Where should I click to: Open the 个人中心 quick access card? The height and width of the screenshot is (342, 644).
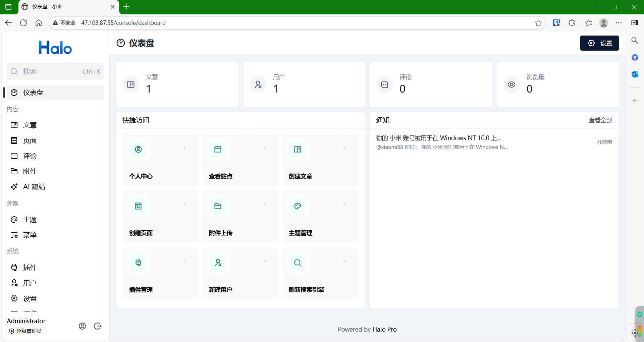click(161, 160)
